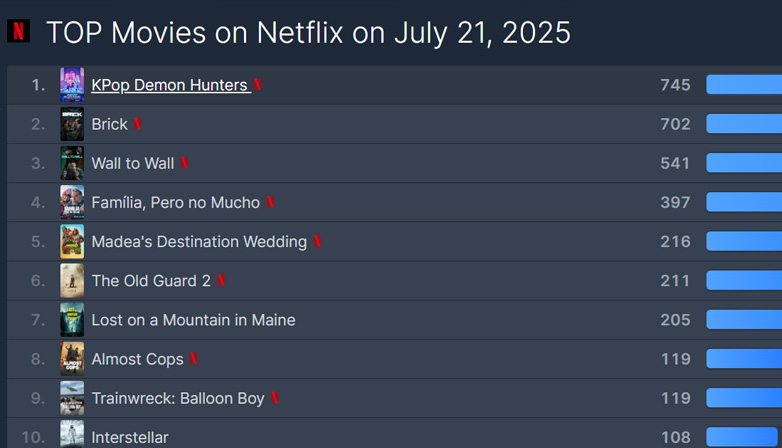Click Netflix icon after The Old Guard 2
Viewport: 782px width, 448px height.
tap(221, 281)
